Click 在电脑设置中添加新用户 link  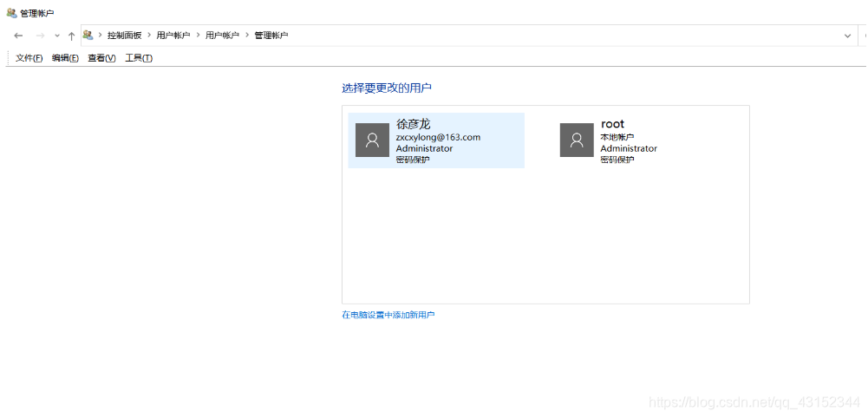tap(388, 315)
